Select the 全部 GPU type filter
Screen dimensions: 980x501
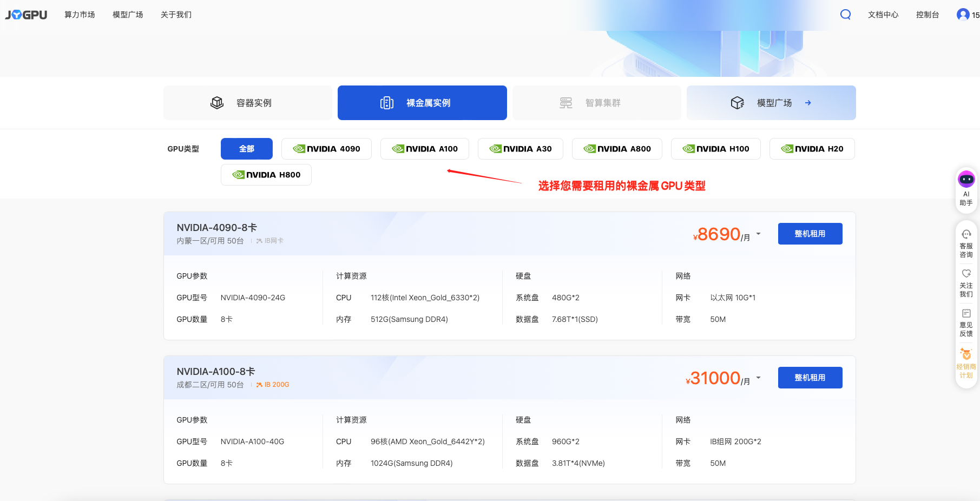click(x=247, y=149)
